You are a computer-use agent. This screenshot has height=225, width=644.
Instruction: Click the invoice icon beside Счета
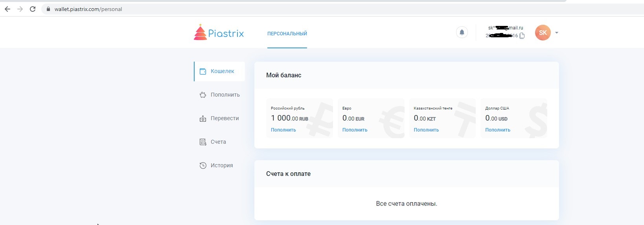click(203, 142)
